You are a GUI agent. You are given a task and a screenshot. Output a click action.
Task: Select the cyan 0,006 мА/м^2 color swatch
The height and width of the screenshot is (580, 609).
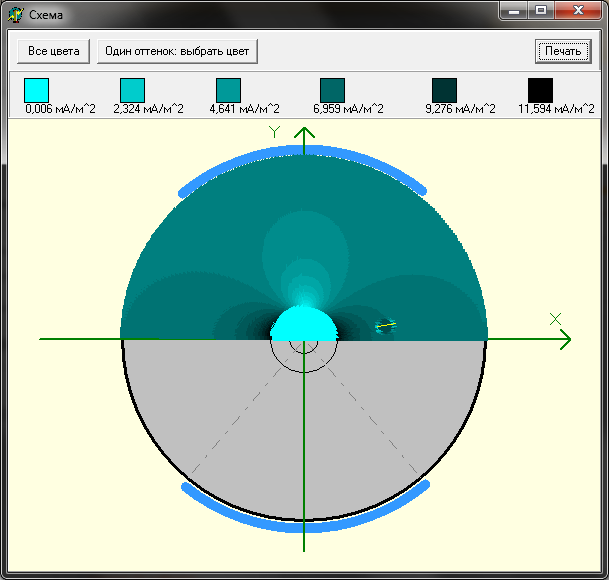[x=37, y=90]
